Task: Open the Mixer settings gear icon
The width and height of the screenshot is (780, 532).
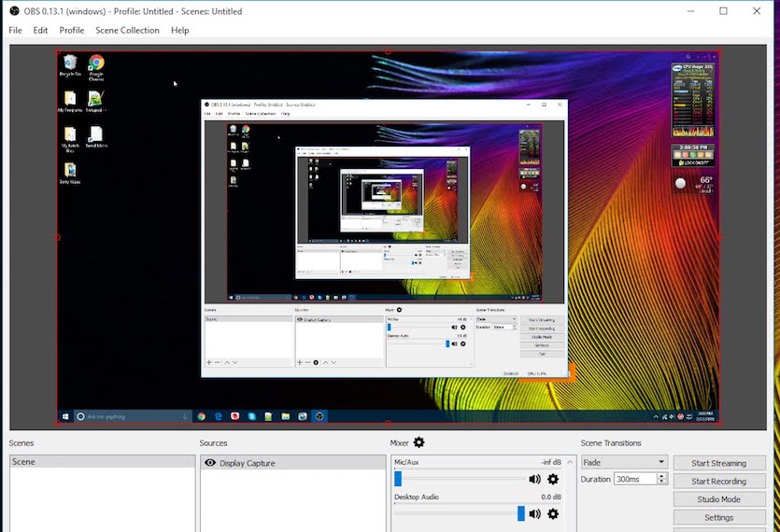Action: [x=419, y=442]
